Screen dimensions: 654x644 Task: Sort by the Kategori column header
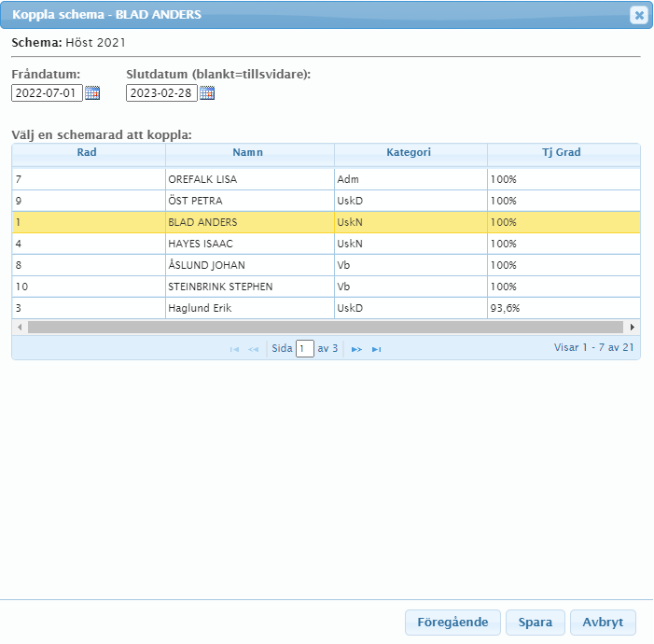tap(409, 152)
